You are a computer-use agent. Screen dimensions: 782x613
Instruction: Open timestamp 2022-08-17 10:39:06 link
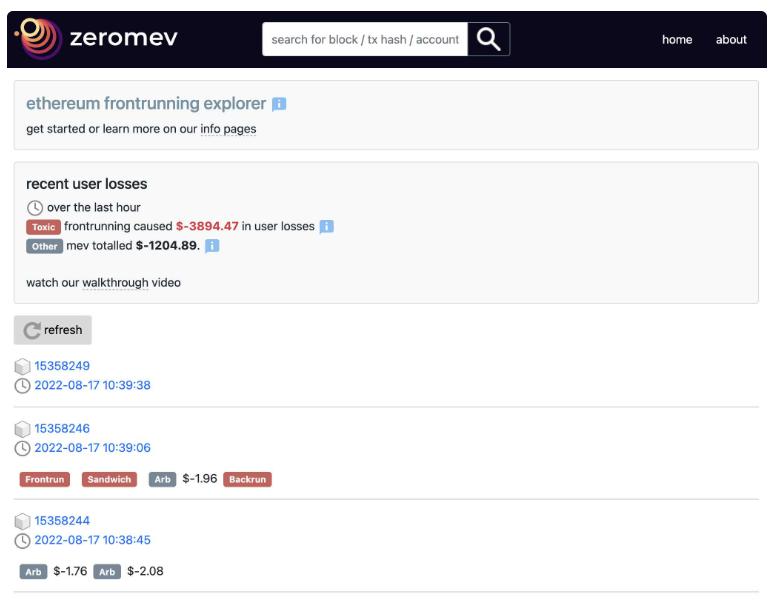(x=92, y=448)
